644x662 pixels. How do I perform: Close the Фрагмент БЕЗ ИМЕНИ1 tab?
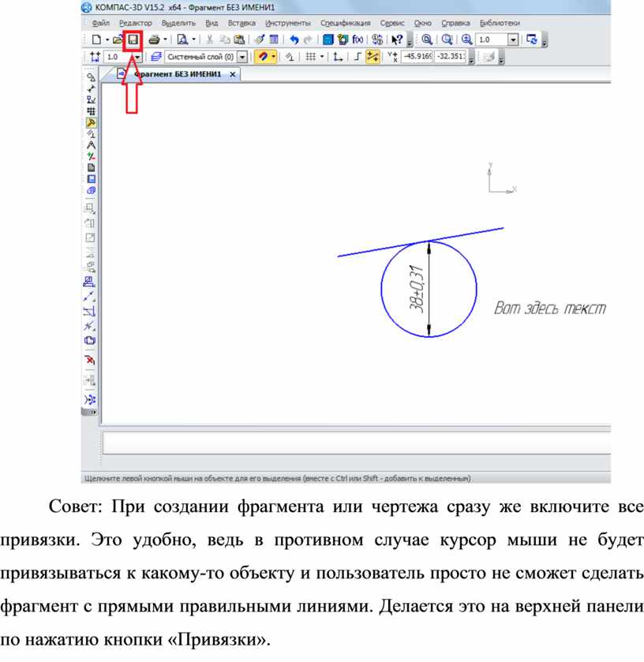point(231,74)
